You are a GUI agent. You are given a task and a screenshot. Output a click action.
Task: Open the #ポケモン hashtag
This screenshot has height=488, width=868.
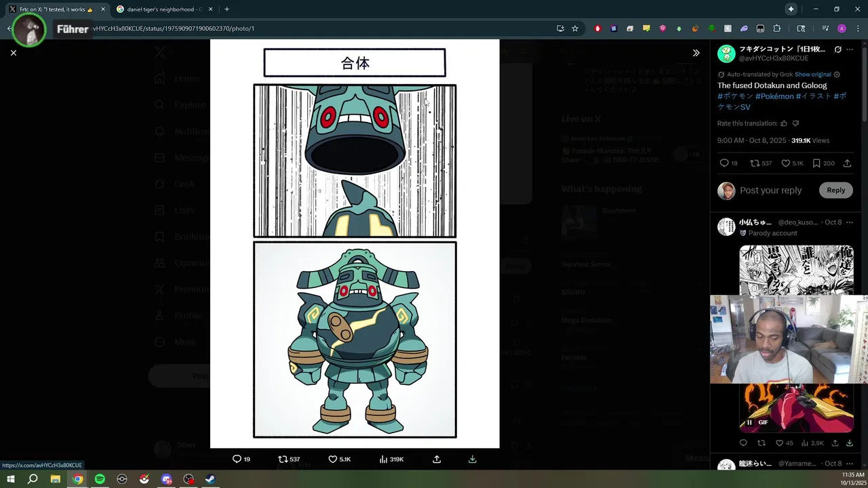735,96
